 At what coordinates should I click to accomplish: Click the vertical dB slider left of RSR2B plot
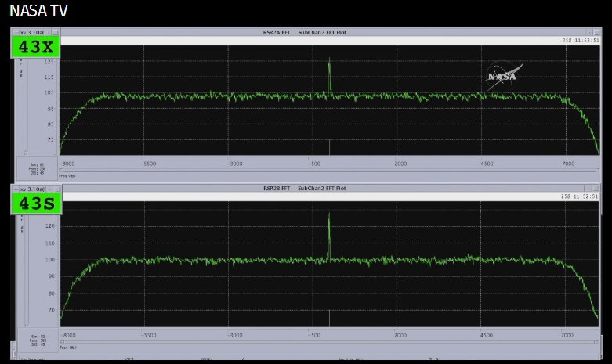27,270
